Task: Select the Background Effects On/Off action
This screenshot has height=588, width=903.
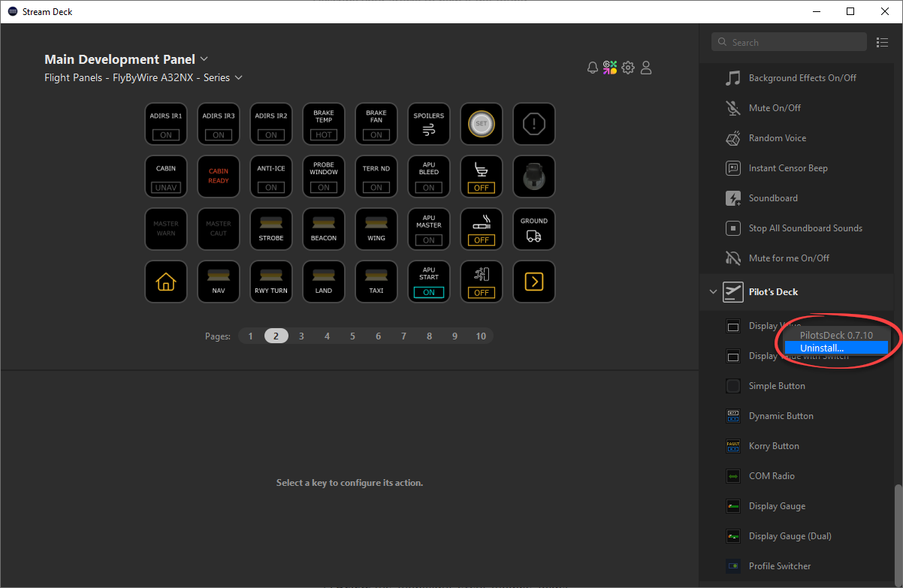Action: tap(797, 78)
